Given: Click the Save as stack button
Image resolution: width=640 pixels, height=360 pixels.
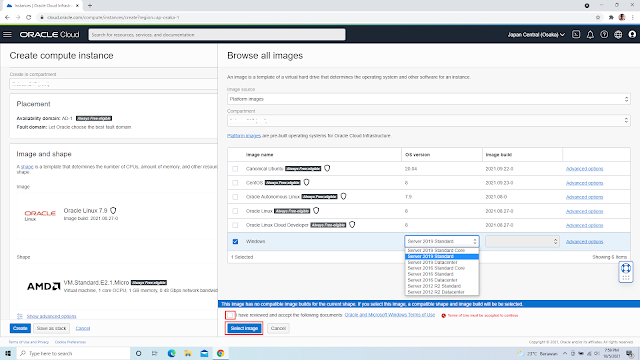Looking at the screenshot, I should click(x=51, y=328).
